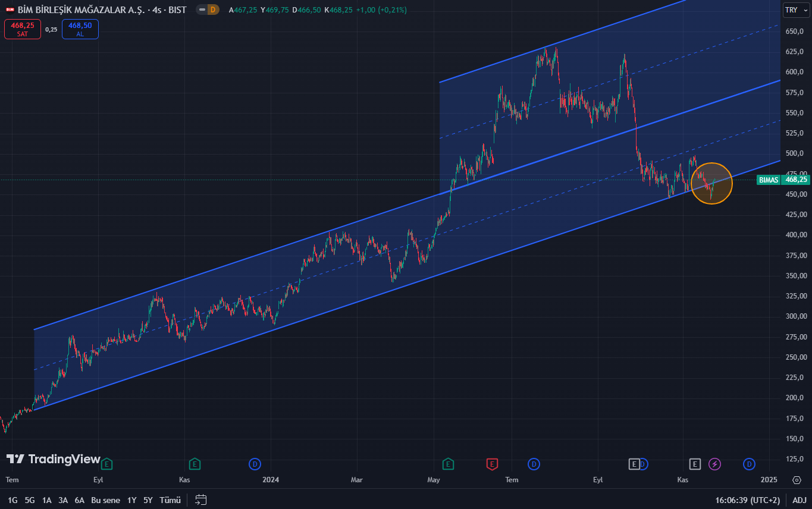Click the red E earnings marker
812x509 pixels.
(x=492, y=464)
